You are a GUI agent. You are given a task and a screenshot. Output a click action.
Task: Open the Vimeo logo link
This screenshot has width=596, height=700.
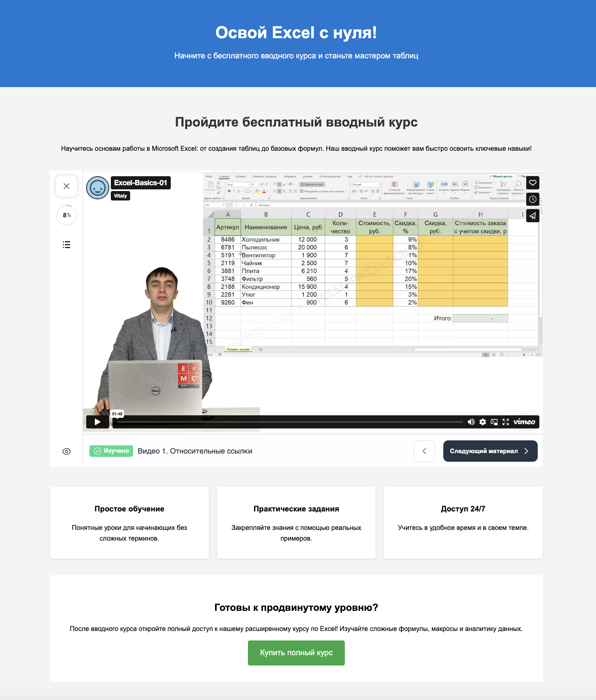[524, 422]
